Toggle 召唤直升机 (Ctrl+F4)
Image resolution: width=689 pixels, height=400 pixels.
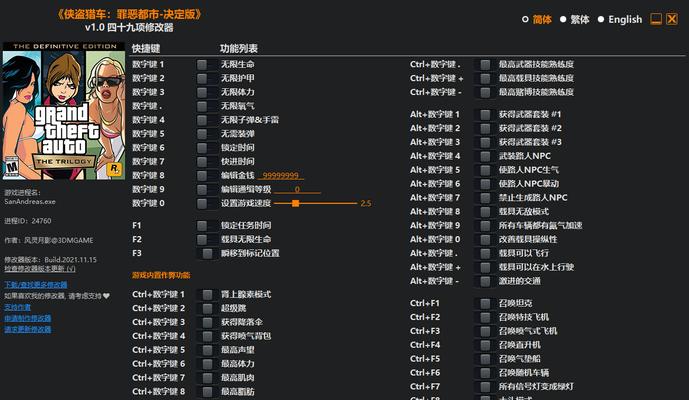click(485, 345)
